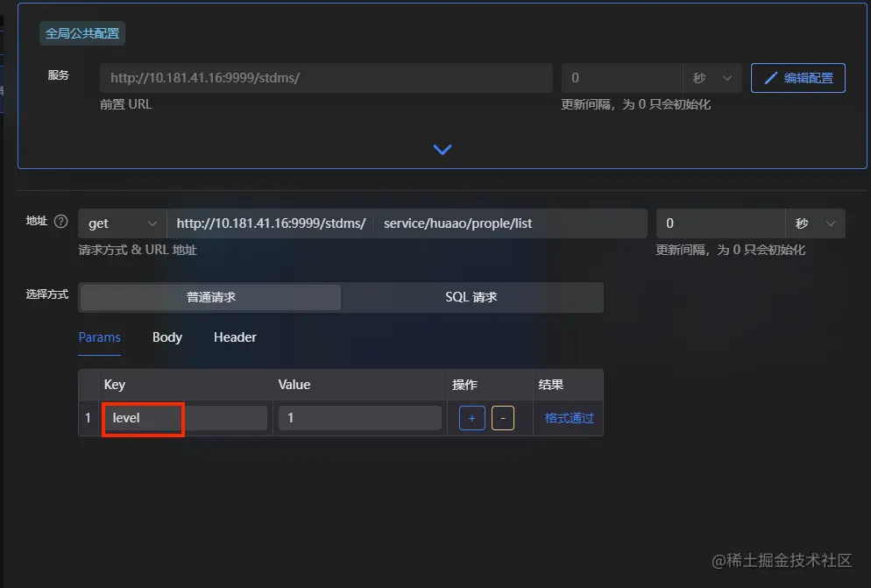
Task: Click the 前置 URL hint text
Action: [x=125, y=104]
